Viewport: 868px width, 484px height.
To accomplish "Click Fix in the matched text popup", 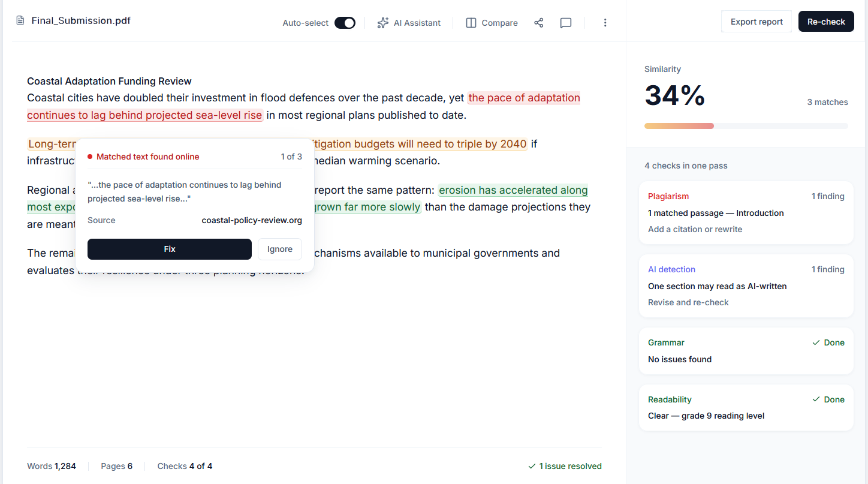I will [x=170, y=249].
